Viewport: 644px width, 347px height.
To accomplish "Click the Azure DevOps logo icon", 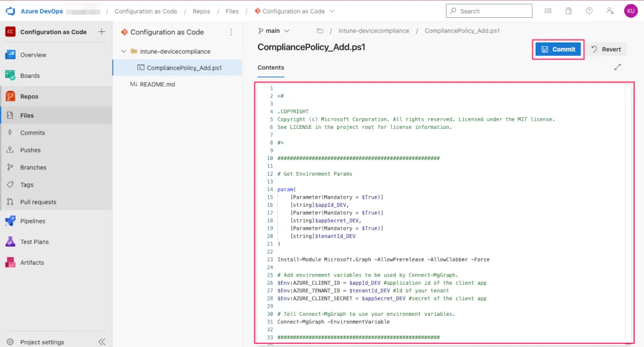I will (x=10, y=11).
